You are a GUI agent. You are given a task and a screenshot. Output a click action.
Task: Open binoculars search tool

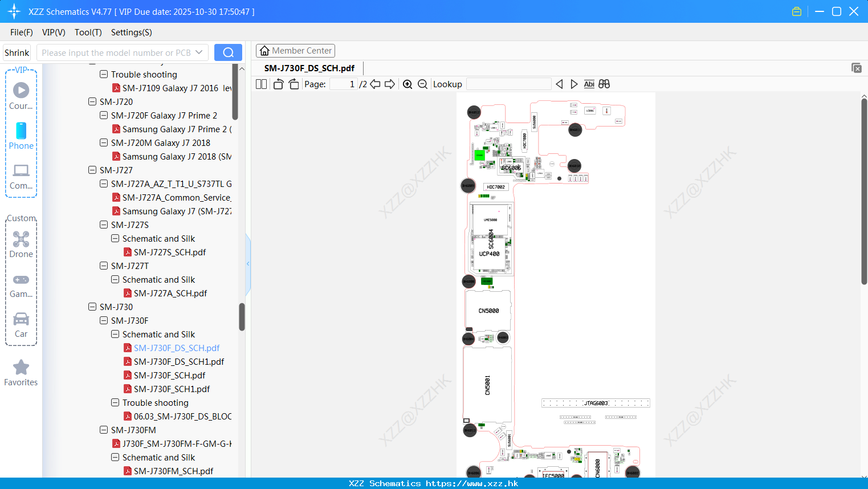[604, 84]
